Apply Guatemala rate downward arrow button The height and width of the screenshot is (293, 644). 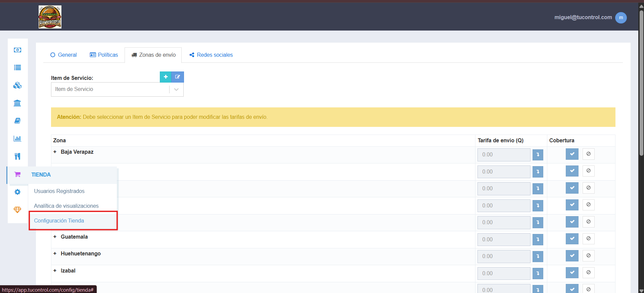pyautogui.click(x=538, y=240)
